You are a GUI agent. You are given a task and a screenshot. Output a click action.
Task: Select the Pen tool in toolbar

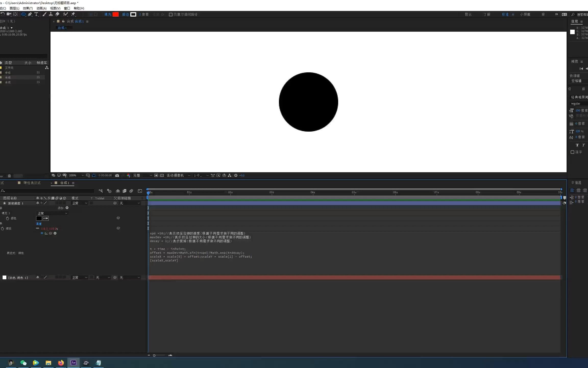30,14
